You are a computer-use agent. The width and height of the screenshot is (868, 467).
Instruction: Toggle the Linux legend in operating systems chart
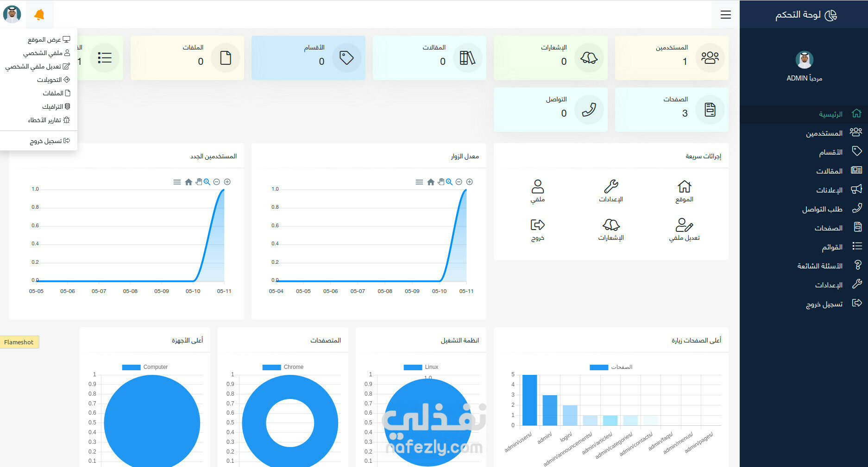coord(421,367)
